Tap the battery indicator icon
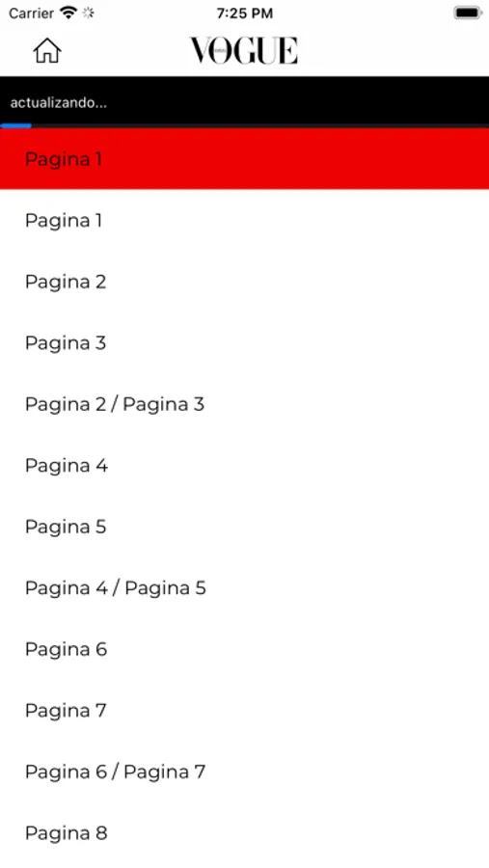489x868 pixels. point(468,13)
